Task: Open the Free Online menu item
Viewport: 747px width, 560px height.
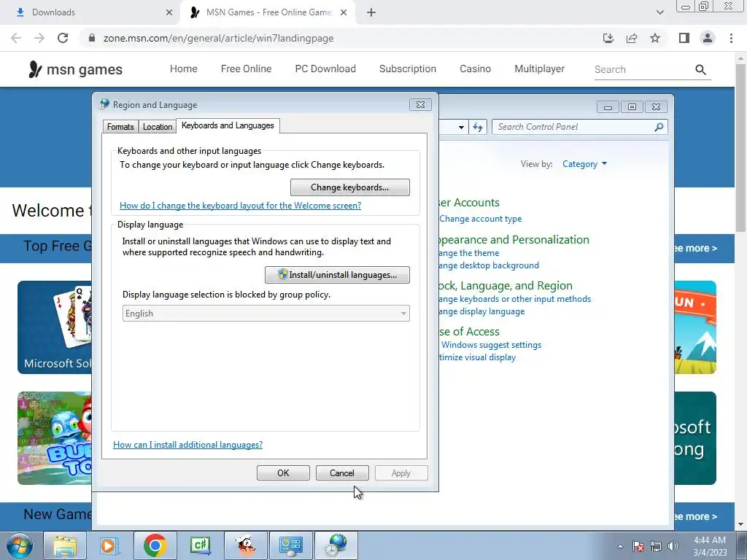Action: point(247,69)
